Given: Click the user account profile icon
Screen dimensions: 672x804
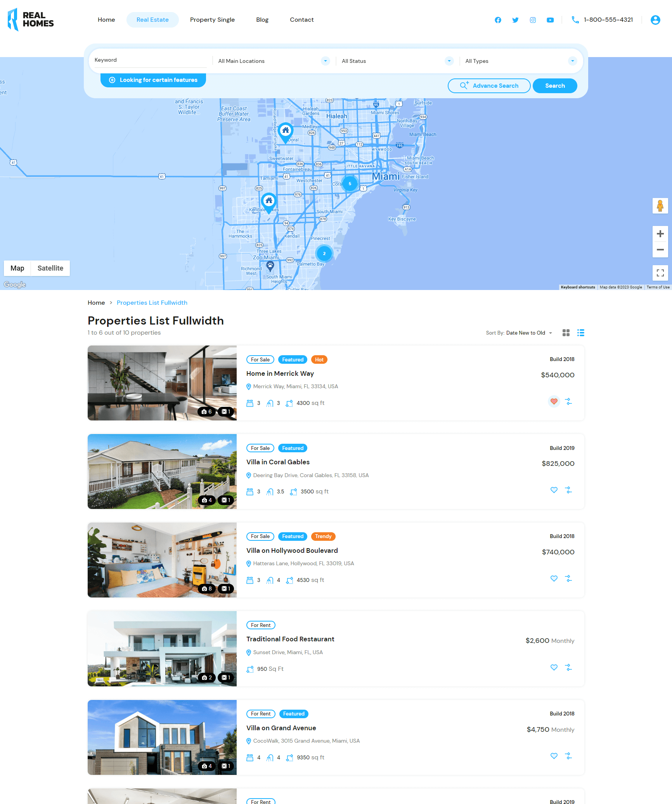Looking at the screenshot, I should pyautogui.click(x=655, y=20).
